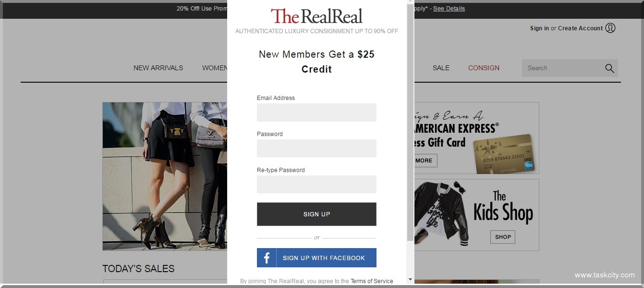Click the modal scrollbar down arrow
Screen dimensions: 644x288
click(x=410, y=279)
